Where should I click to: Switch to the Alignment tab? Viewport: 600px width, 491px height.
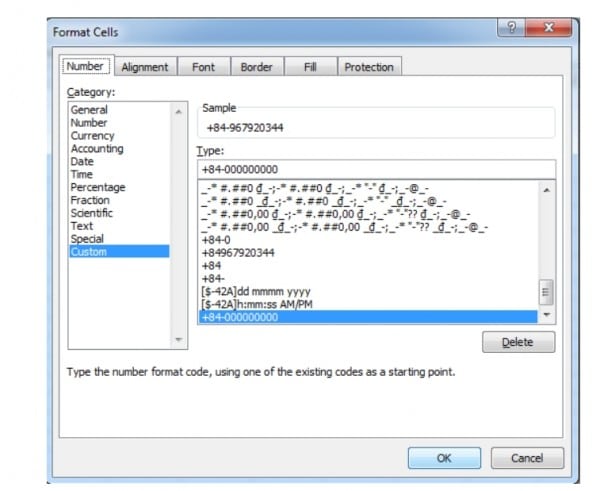tap(145, 67)
